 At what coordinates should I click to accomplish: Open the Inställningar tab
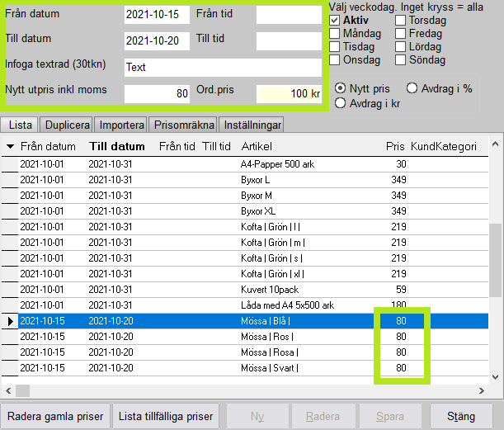(252, 125)
